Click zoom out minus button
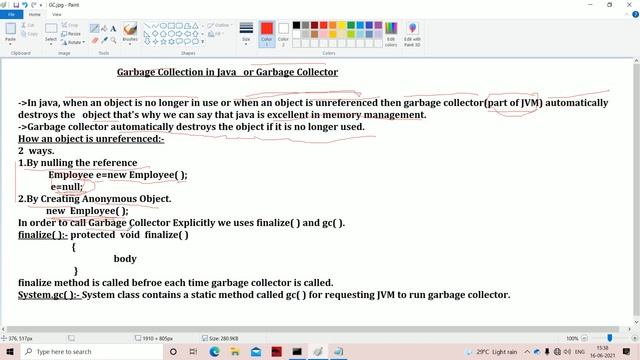Screen dimensions: 640x360 [584, 338]
